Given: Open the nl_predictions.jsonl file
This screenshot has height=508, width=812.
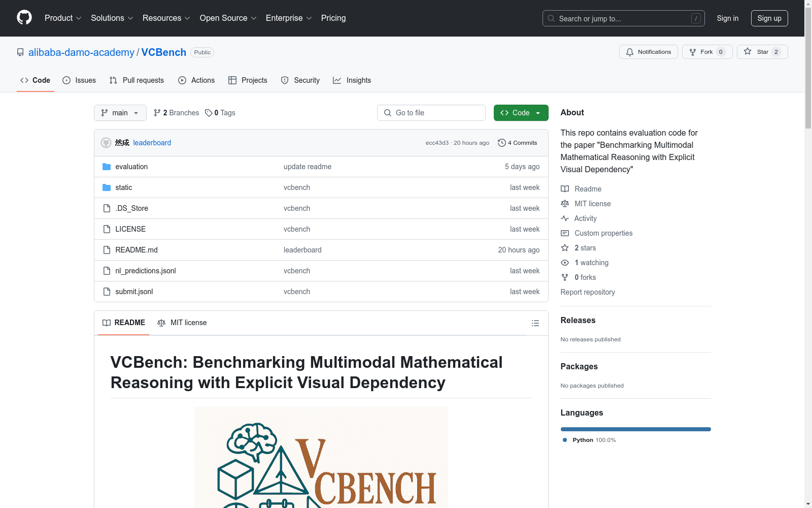Looking at the screenshot, I should coord(146,271).
